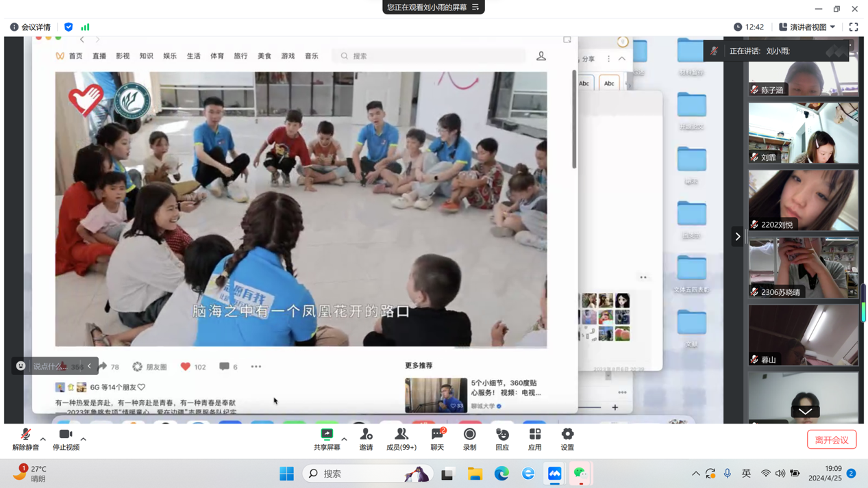Unmute the microphone
This screenshot has height=488, width=868.
[25, 435]
